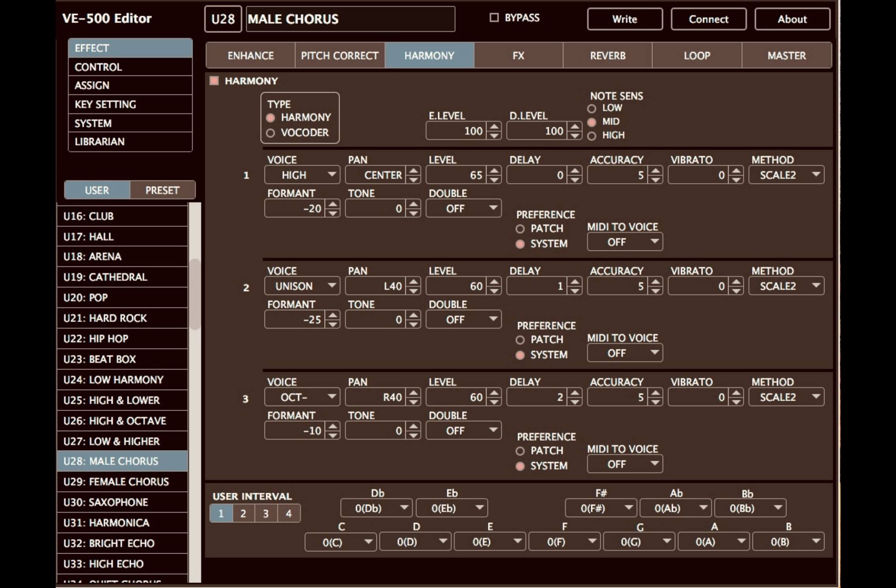
Task: Switch to the MASTER tab
Action: pyautogui.click(x=787, y=55)
